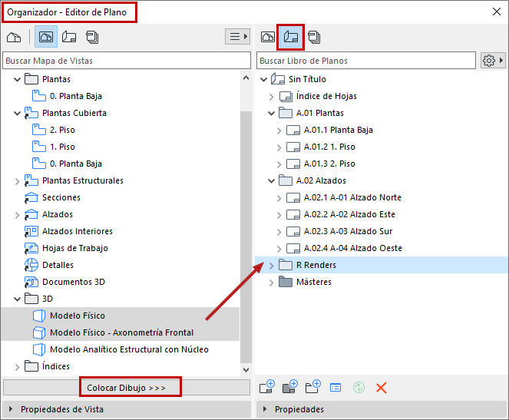Click left tree scrollbar up arrow
Image resolution: width=509 pixels, height=420 pixels.
pos(246,78)
